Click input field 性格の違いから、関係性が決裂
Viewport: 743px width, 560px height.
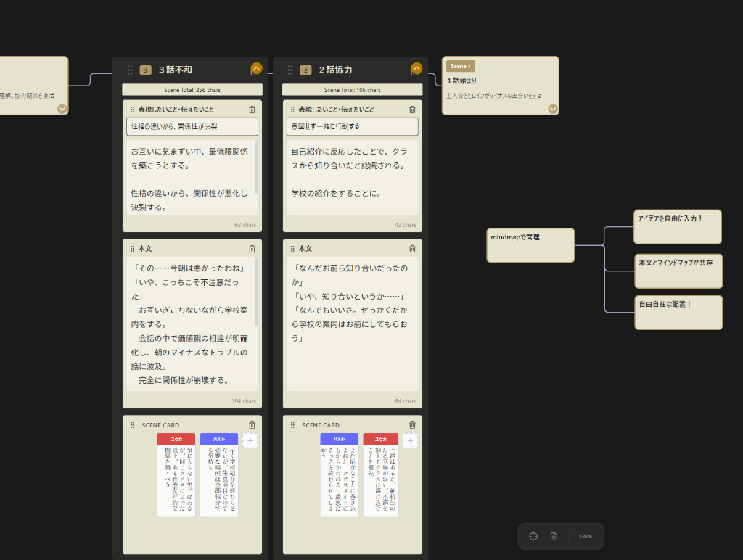(x=192, y=126)
